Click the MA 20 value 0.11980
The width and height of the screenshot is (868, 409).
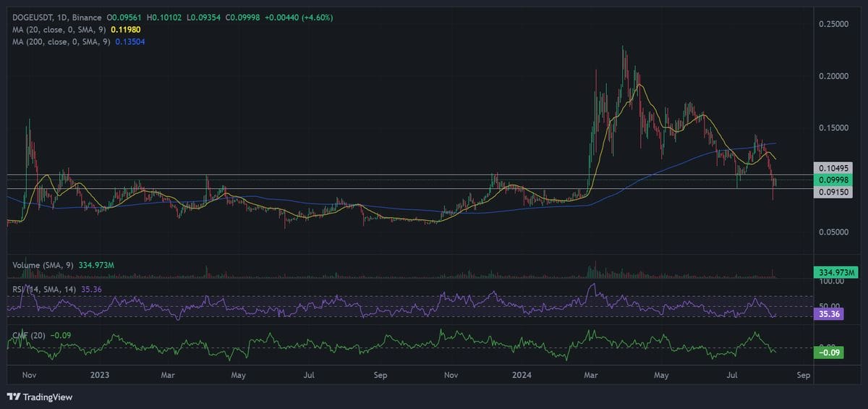[x=125, y=30]
